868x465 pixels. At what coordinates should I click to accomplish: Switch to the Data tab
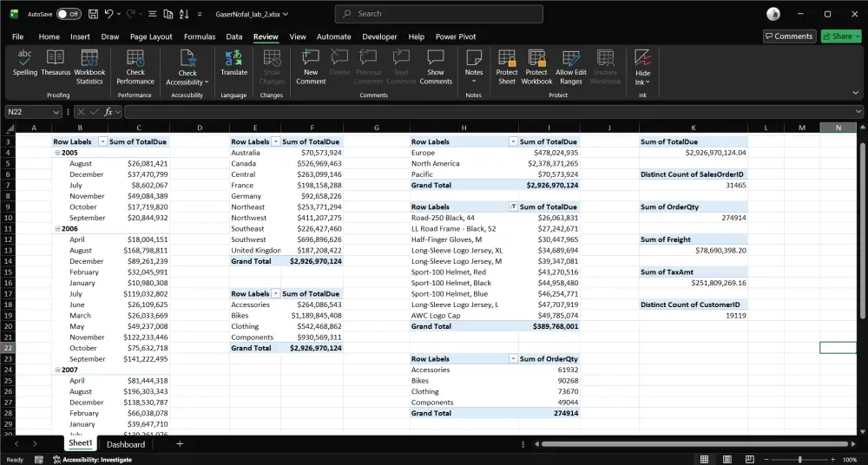click(234, 36)
